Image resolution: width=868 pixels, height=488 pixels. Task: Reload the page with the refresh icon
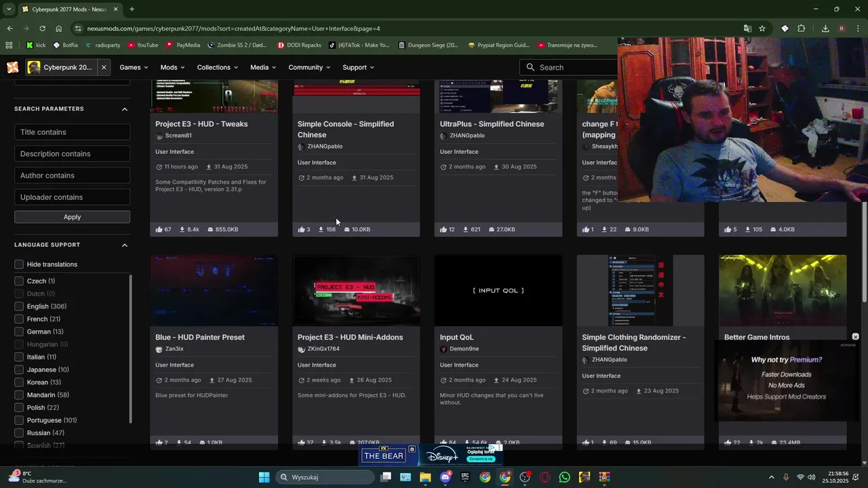(x=42, y=28)
